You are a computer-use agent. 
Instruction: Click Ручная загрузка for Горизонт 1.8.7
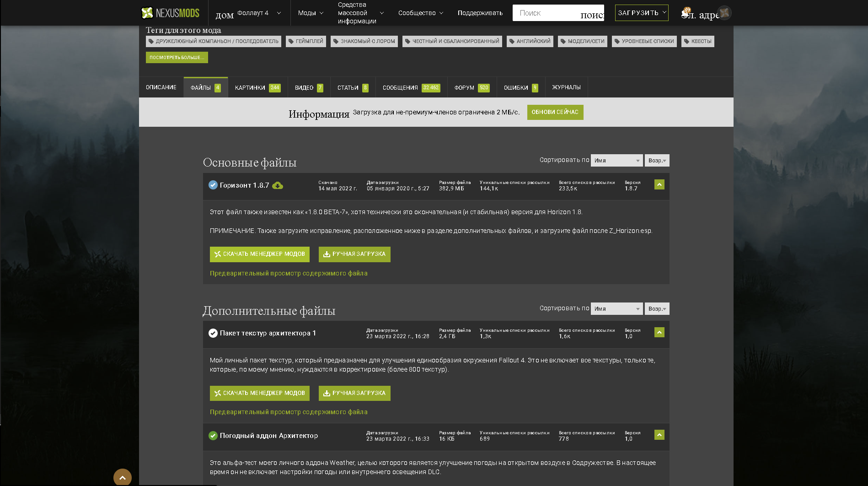(x=354, y=254)
